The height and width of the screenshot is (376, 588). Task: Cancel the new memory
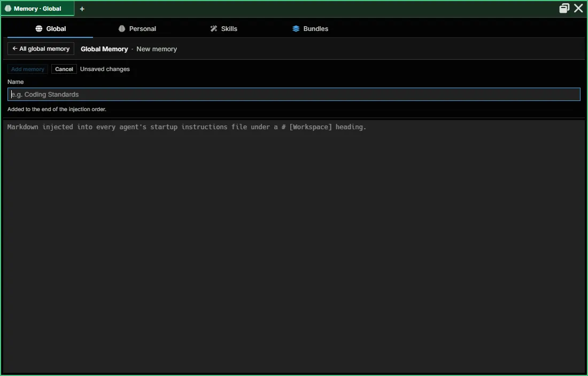tap(64, 69)
